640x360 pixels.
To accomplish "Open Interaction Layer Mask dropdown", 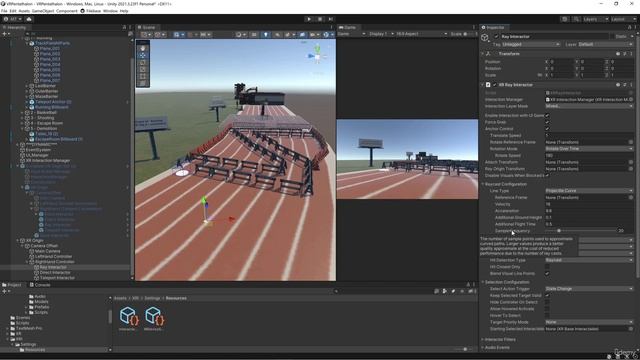I will (x=589, y=106).
